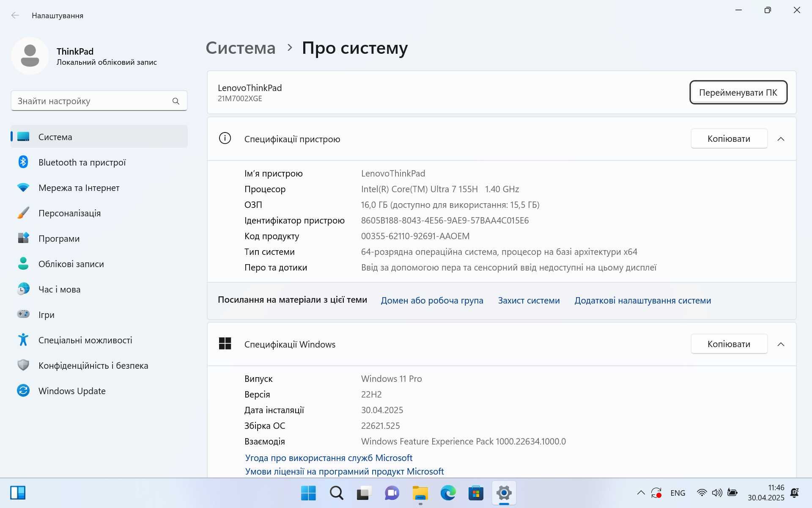This screenshot has height=508, width=812.
Task: Click the model number 21M7002XGE
Action: [240, 99]
